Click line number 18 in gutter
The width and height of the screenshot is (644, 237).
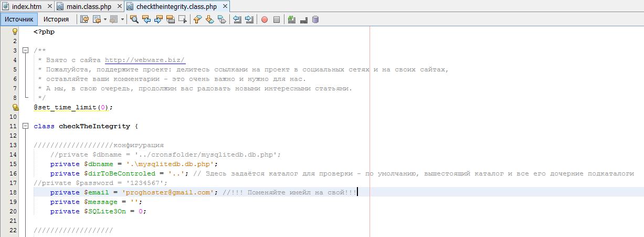tap(14, 192)
